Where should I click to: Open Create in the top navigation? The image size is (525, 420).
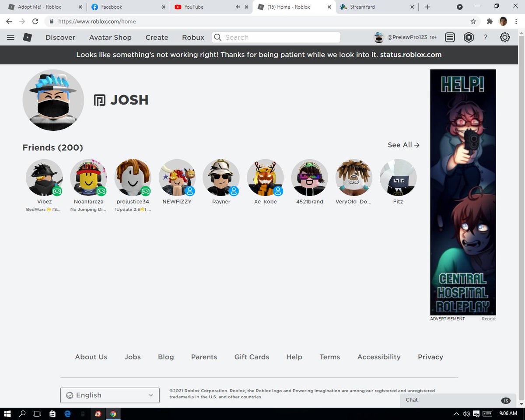pos(157,38)
